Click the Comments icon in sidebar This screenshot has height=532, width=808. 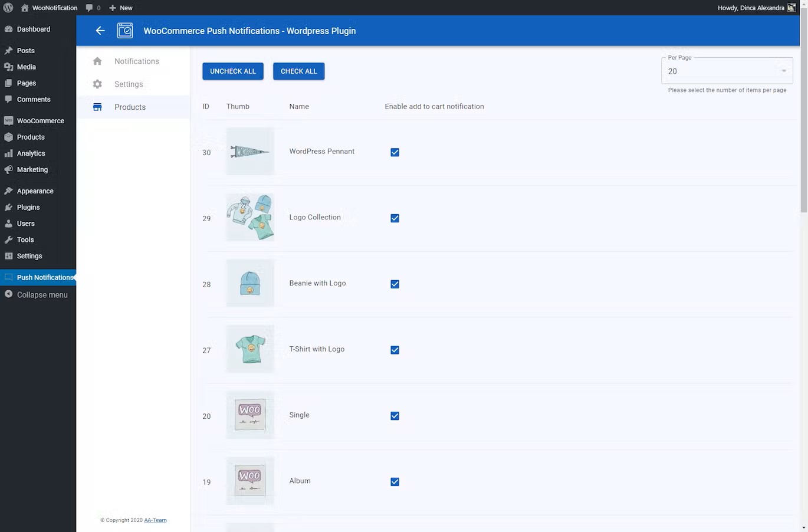(8, 99)
